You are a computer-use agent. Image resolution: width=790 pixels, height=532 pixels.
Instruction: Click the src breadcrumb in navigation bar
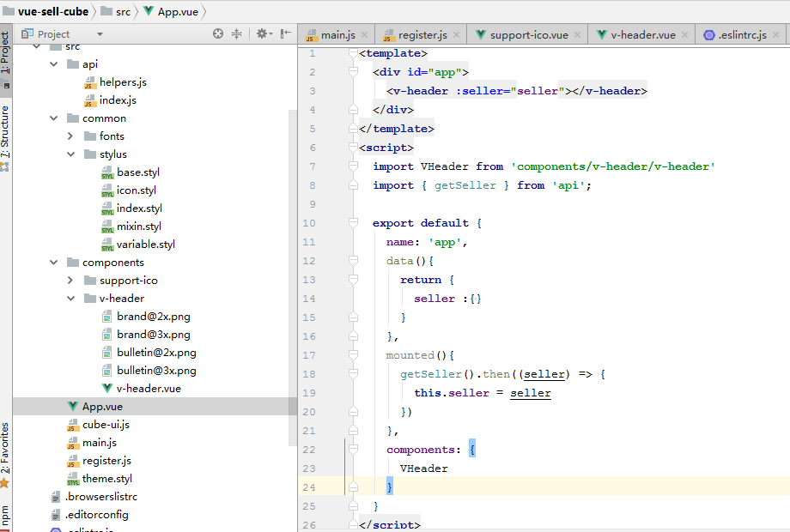124,11
